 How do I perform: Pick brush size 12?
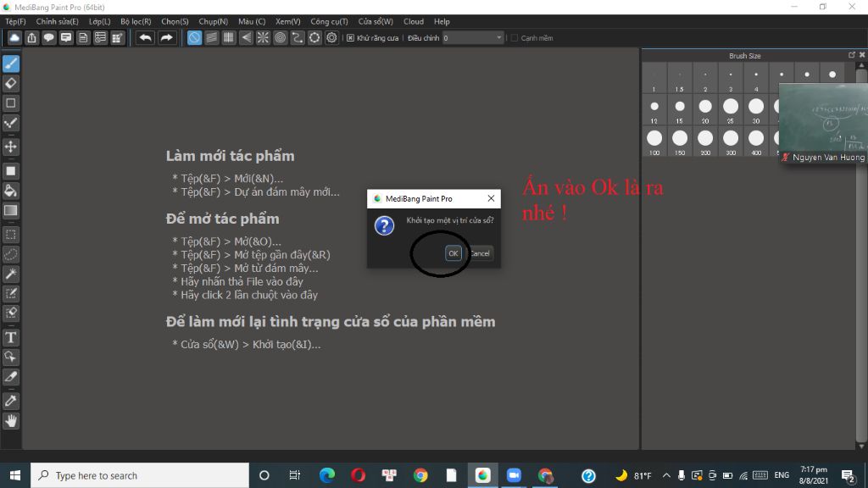(x=654, y=110)
